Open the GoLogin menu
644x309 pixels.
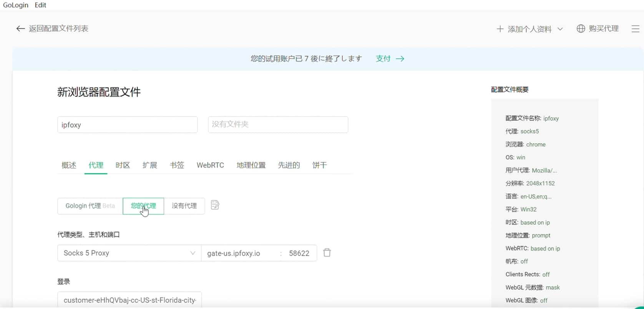click(x=16, y=5)
